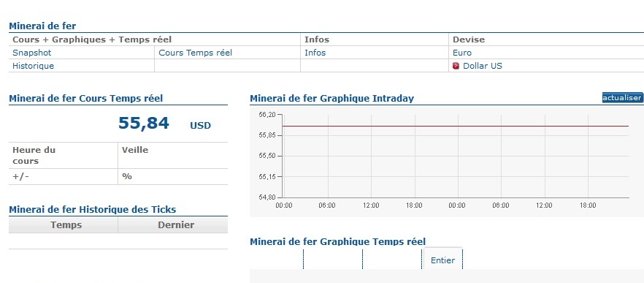Click the red arrow icon beside Dollar US
This screenshot has height=283, width=644.
pos(456,66)
